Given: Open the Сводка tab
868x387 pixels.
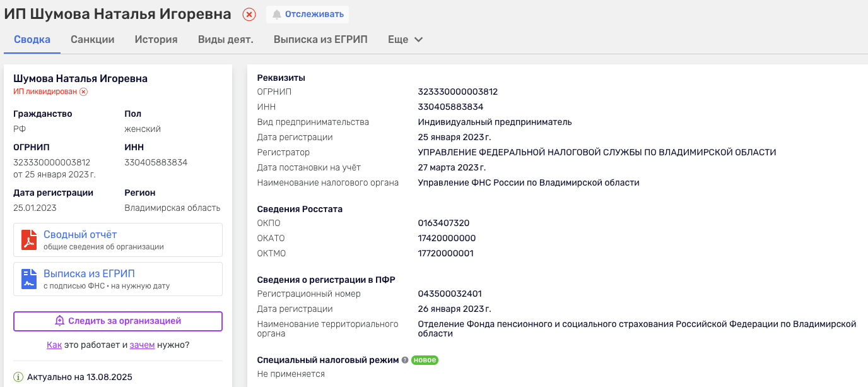Looking at the screenshot, I should pyautogui.click(x=32, y=40).
